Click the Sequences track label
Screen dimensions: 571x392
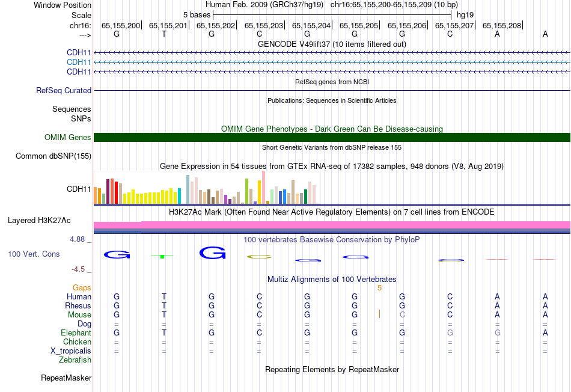click(x=72, y=109)
